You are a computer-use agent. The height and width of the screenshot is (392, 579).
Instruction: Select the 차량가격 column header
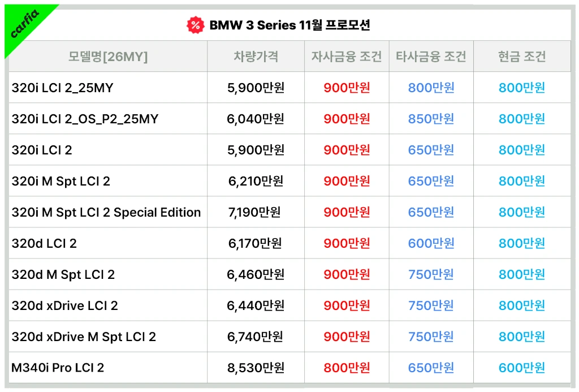click(256, 57)
